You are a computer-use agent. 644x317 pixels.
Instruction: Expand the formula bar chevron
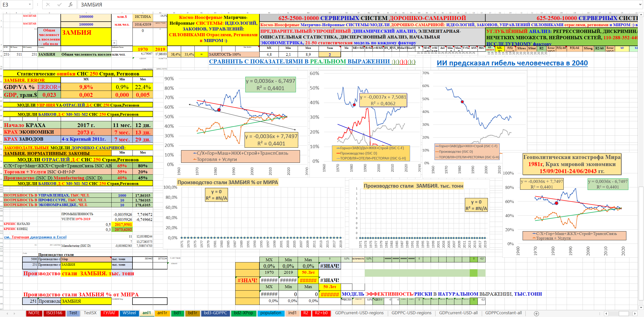click(640, 5)
